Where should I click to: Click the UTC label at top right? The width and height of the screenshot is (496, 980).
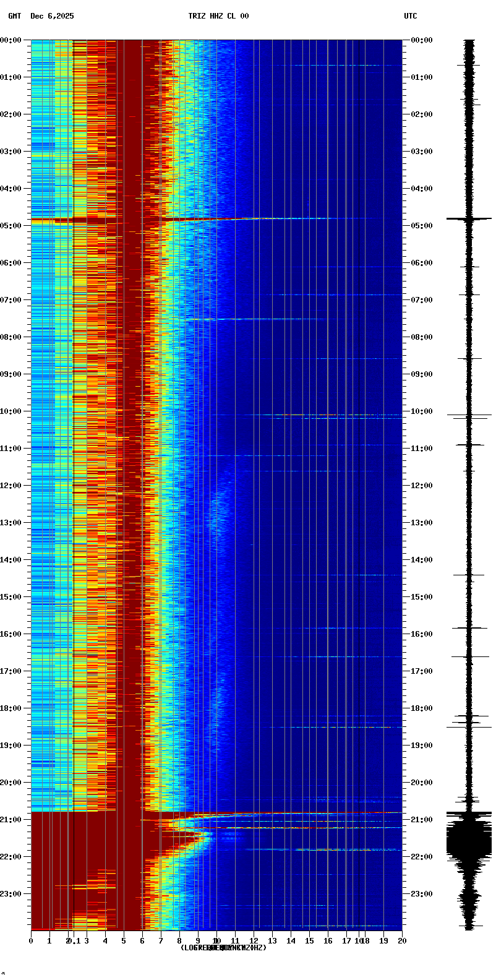coord(410,16)
